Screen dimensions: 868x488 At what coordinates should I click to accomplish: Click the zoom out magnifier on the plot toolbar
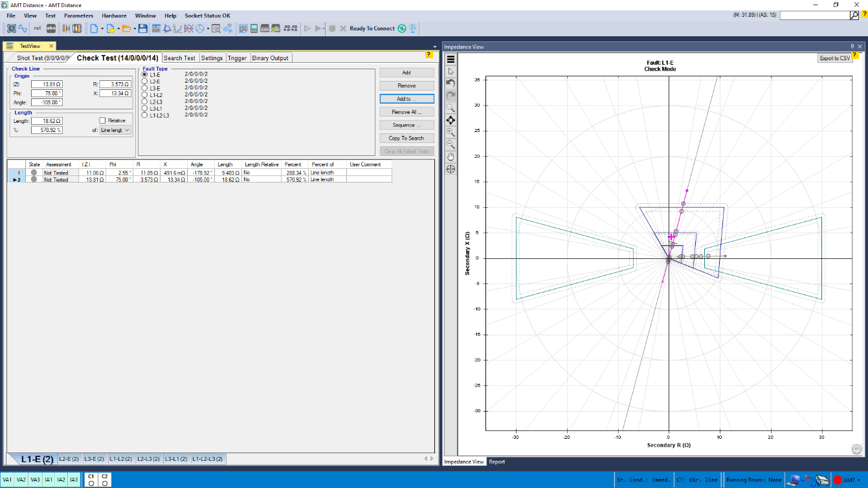[451, 144]
